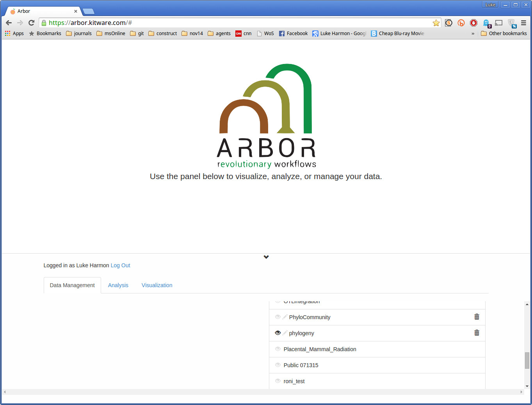
Task: Click the Log Out link
Action: click(121, 265)
